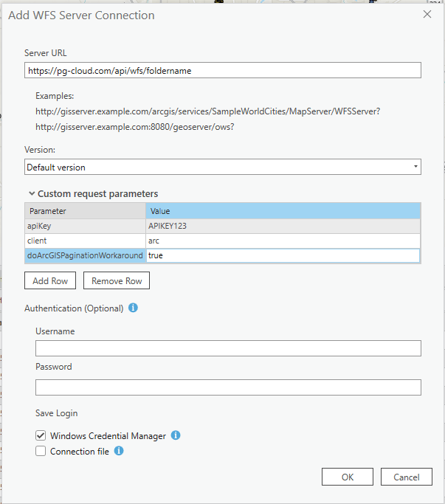Click the Username input field
Image resolution: width=445 pixels, height=504 pixels.
pos(228,348)
